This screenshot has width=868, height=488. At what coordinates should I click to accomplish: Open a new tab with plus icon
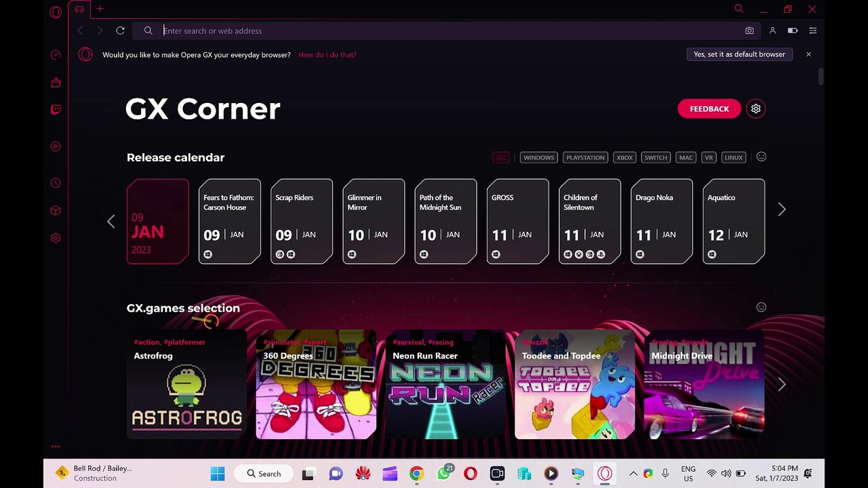pos(100,9)
